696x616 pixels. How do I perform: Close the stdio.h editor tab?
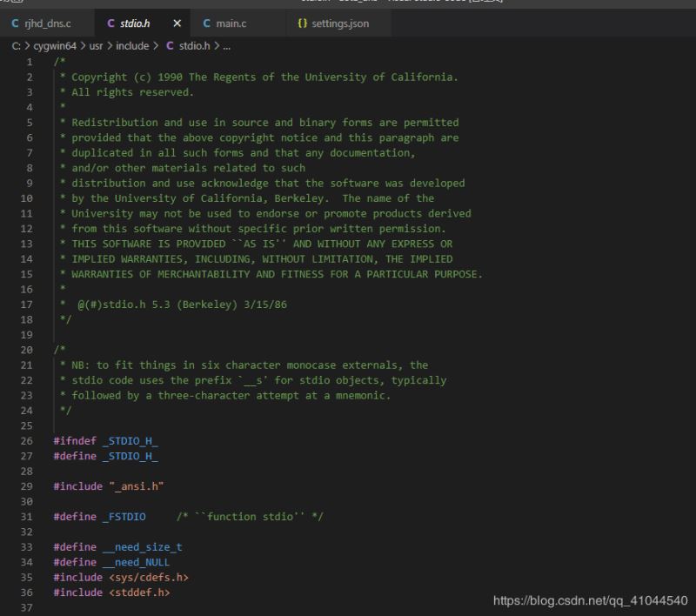point(177,23)
